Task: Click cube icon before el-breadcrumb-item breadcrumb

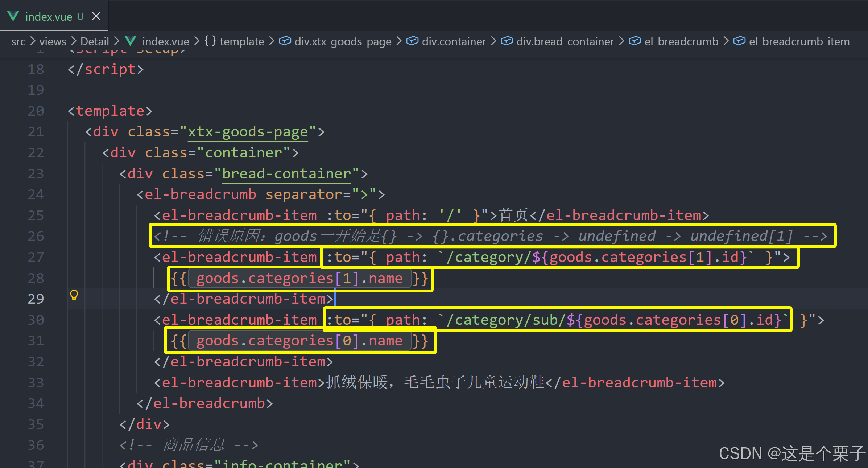Action: coord(740,41)
